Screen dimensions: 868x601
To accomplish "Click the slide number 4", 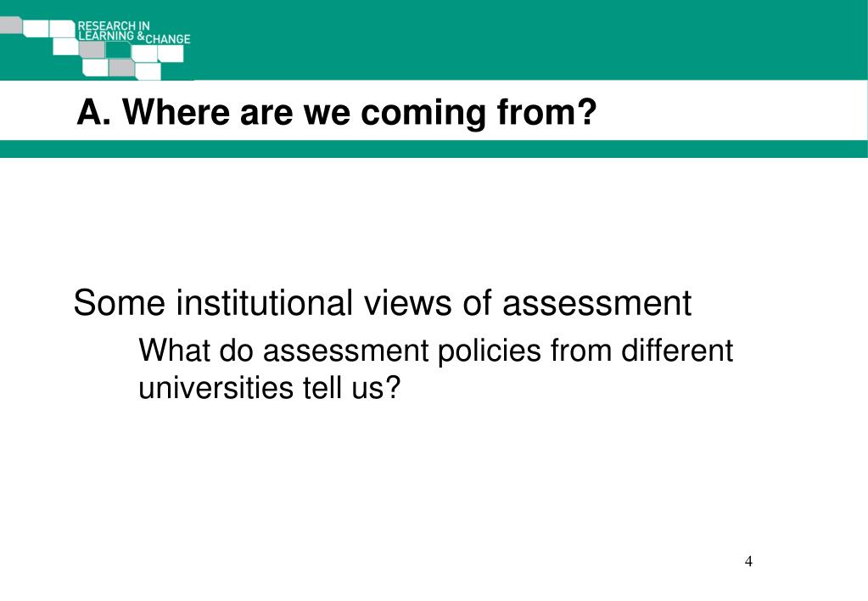I will [748, 562].
